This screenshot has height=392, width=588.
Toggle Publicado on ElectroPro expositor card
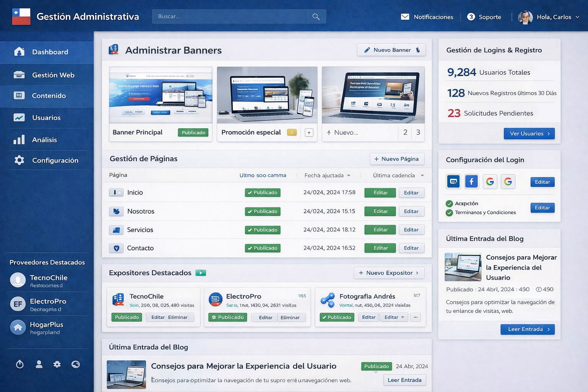pyautogui.click(x=228, y=317)
